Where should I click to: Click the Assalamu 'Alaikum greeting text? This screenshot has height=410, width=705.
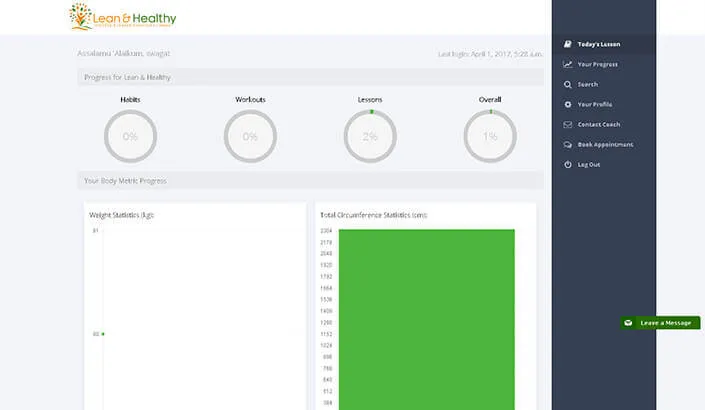point(124,53)
